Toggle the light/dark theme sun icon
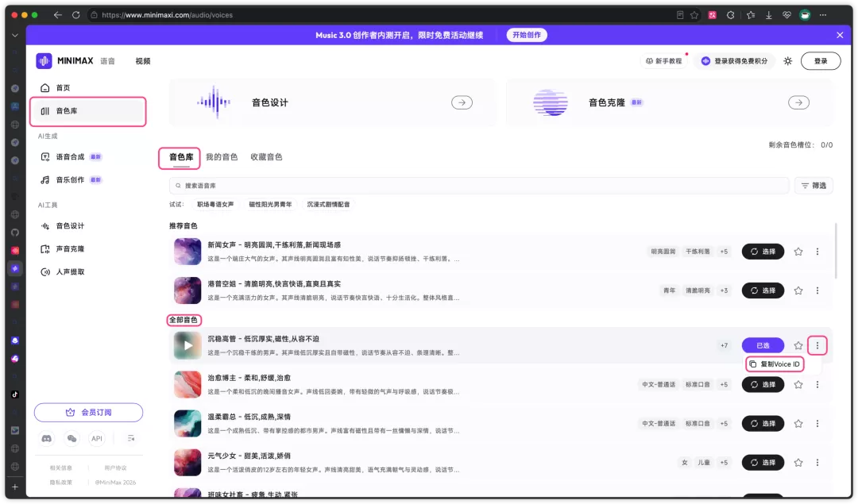Image resolution: width=858 pixels, height=504 pixels. click(787, 61)
